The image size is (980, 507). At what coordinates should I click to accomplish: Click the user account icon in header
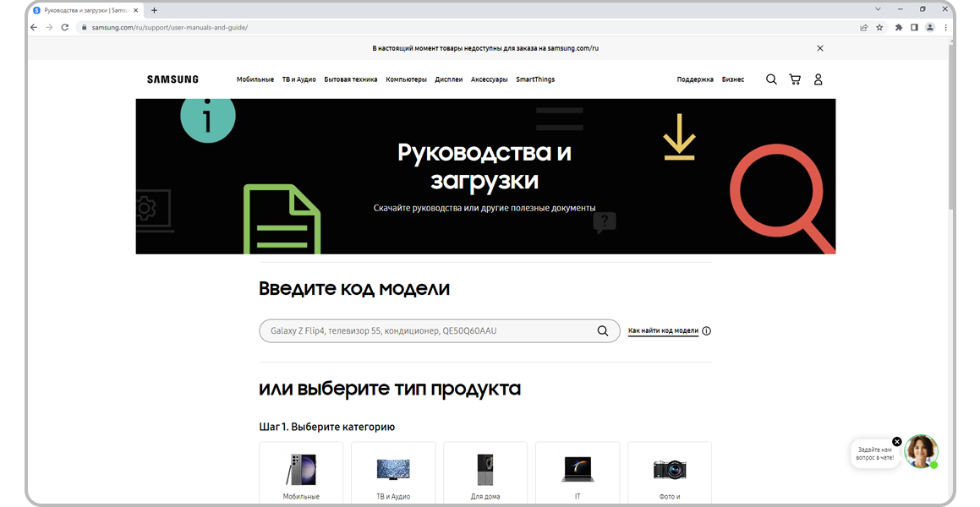tap(818, 79)
